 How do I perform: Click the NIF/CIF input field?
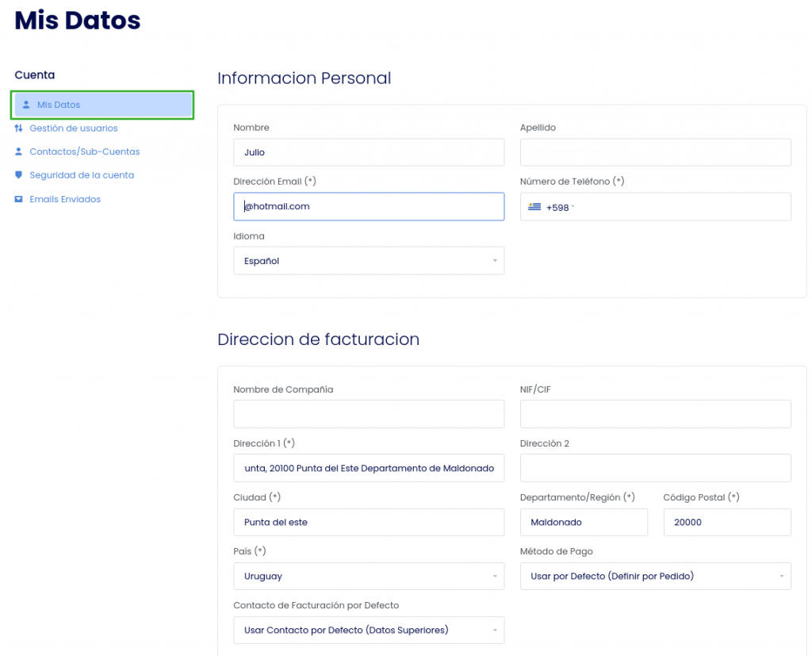point(655,414)
